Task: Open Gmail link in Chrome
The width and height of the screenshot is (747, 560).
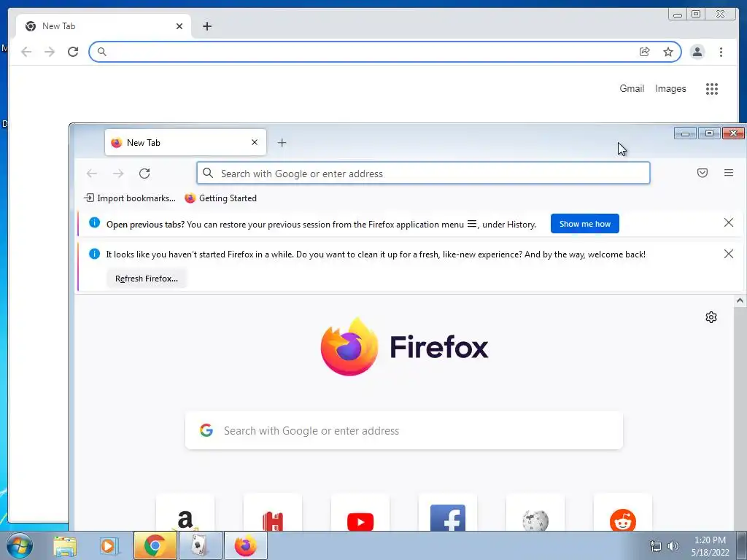Action: 632,88
